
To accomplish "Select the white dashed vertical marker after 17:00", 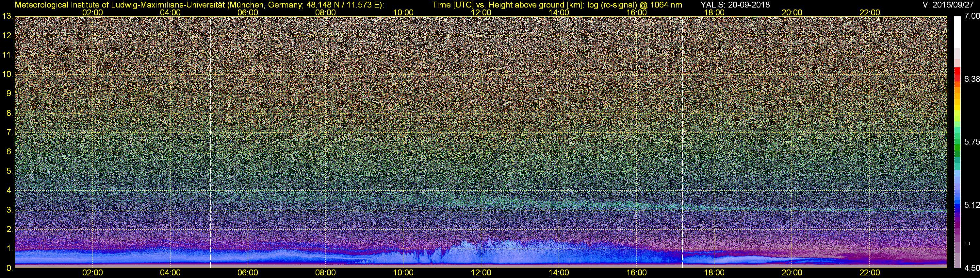I will coord(682,142).
